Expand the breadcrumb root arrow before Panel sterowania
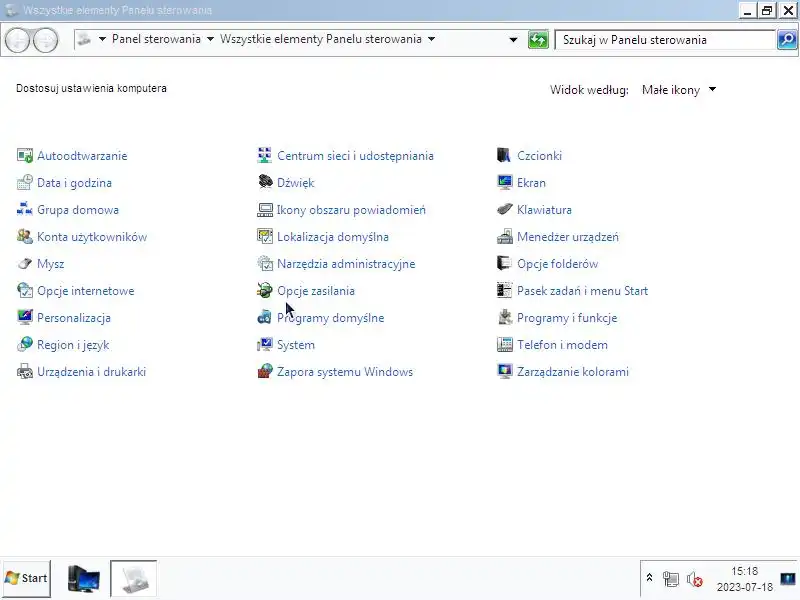Screen dimensions: 800x600 tap(102, 39)
